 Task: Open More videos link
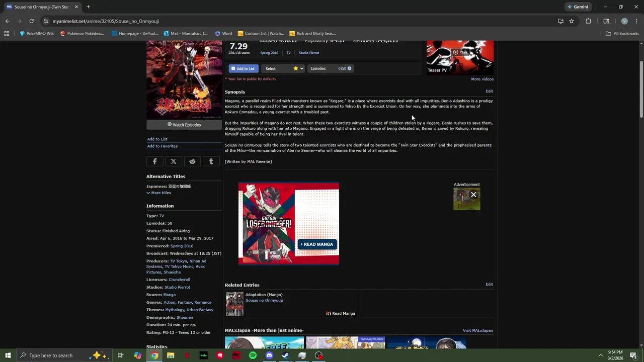click(482, 79)
